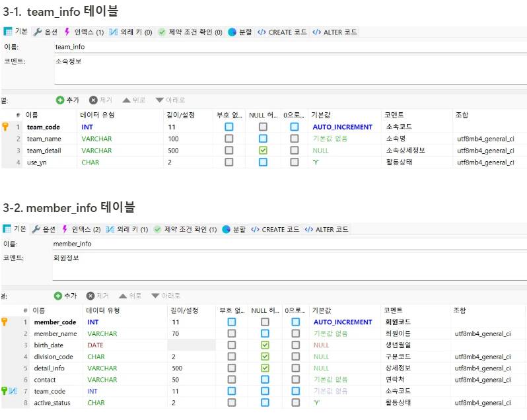Toggle NULL 허용 checkbox for contact

tap(265, 379)
